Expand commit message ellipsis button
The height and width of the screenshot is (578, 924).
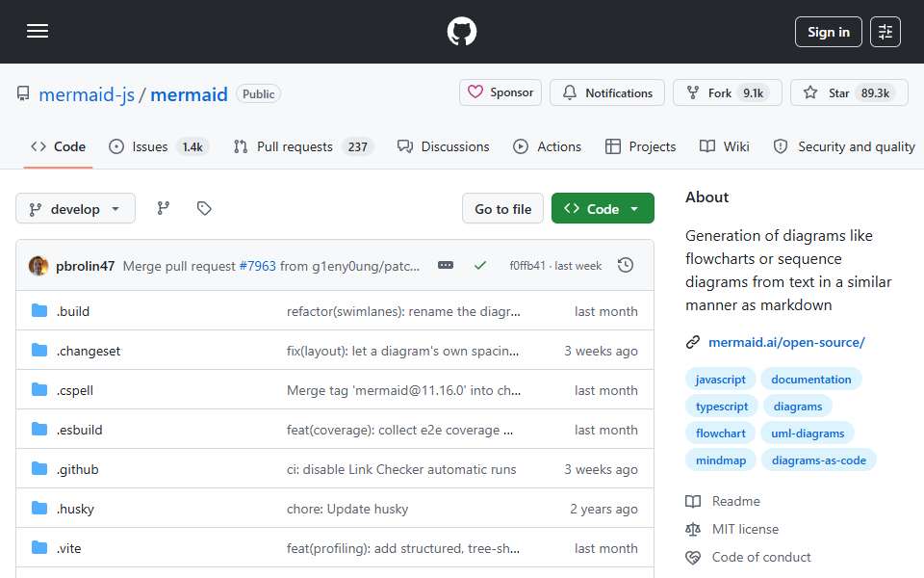(x=446, y=266)
